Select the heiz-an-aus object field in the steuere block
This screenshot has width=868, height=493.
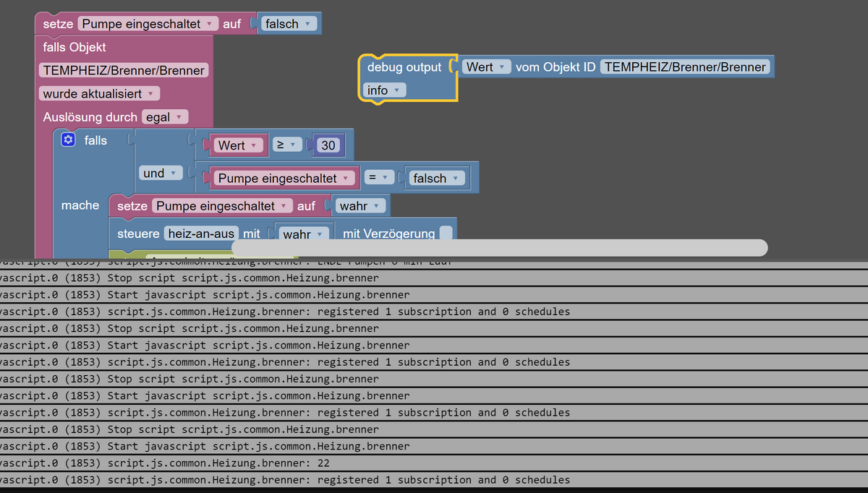pos(201,233)
